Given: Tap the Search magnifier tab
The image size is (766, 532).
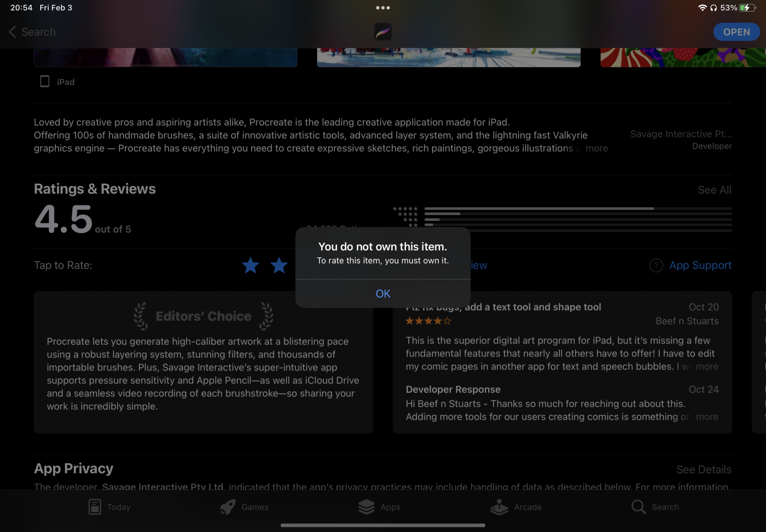Looking at the screenshot, I should 638,507.
